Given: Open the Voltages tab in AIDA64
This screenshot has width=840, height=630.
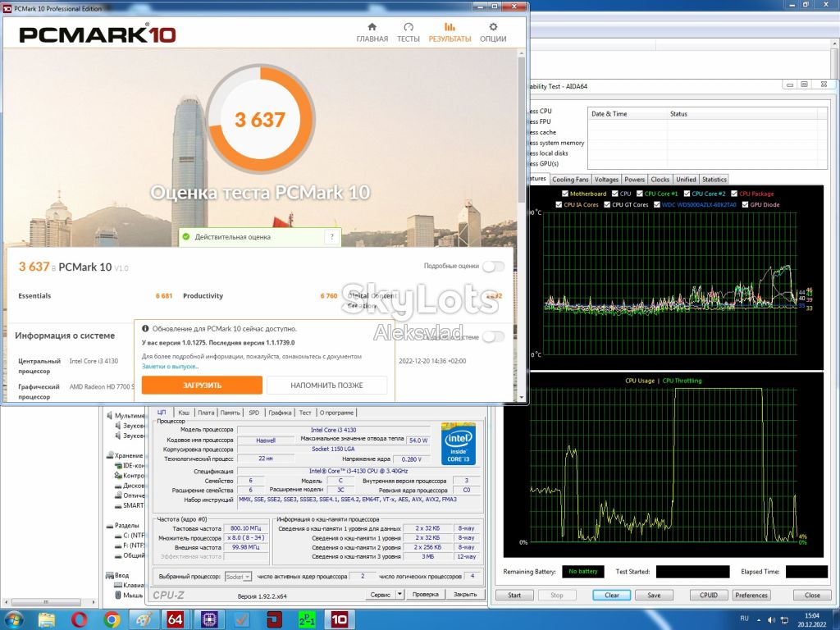Looking at the screenshot, I should click(606, 180).
